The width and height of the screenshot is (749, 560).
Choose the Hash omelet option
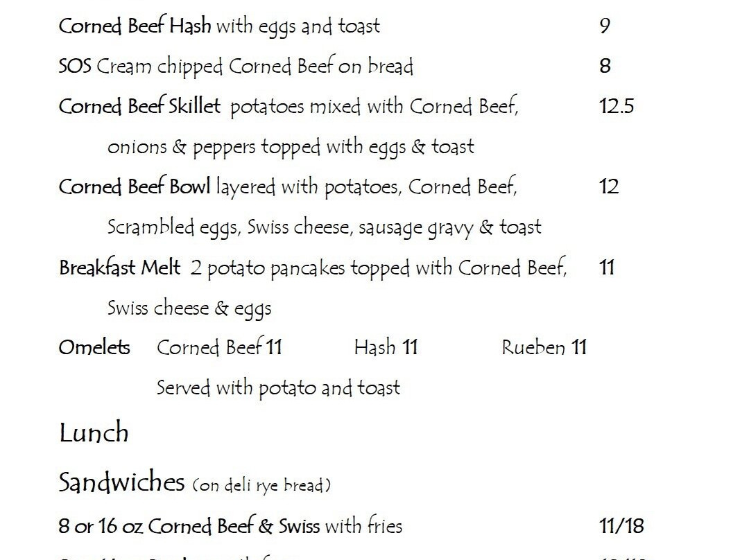386,347
